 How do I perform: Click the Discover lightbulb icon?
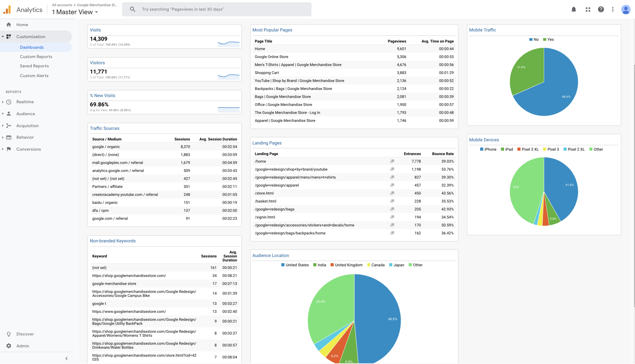coord(9,334)
